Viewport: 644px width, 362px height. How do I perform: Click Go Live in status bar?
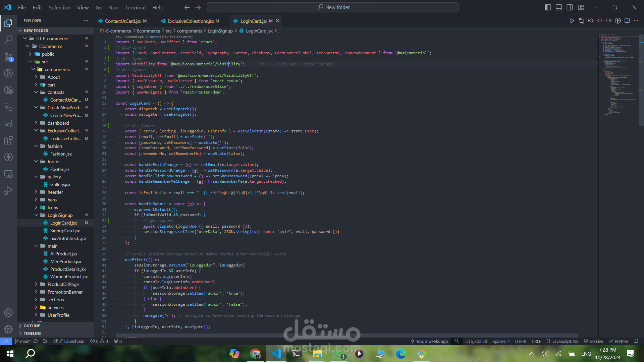pyautogui.click(x=593, y=341)
